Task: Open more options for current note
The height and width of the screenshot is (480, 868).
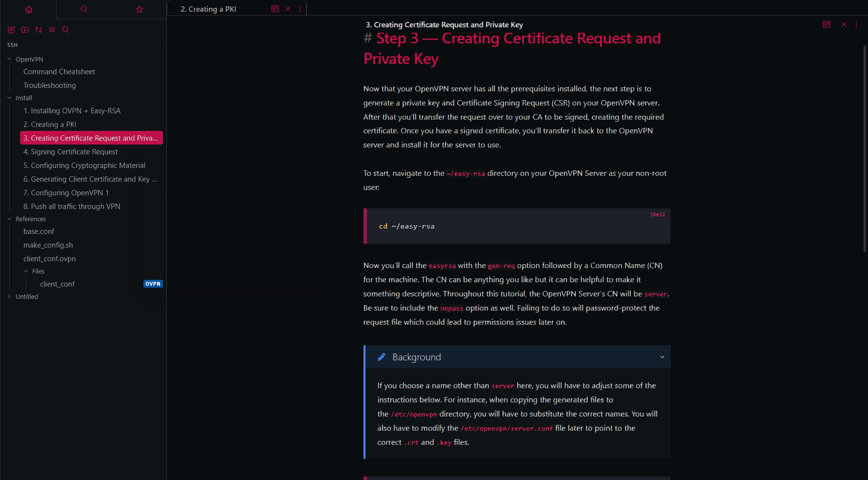Action: pos(856,24)
